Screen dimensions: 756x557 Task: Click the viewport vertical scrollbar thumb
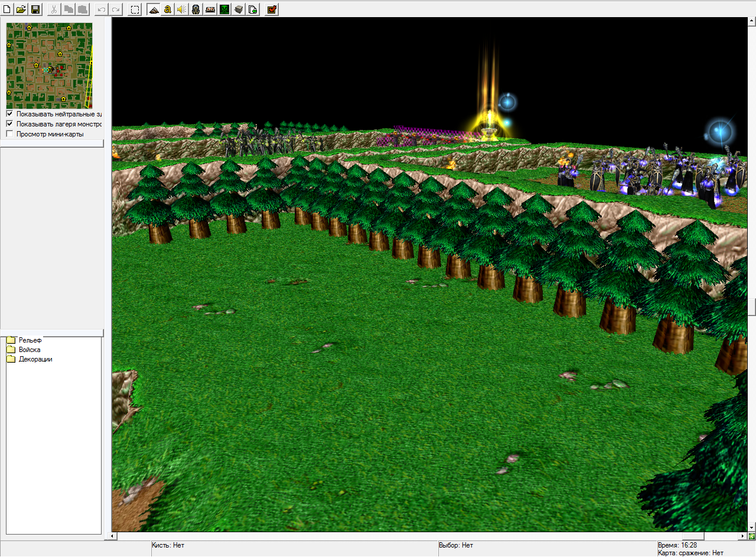[x=752, y=307]
